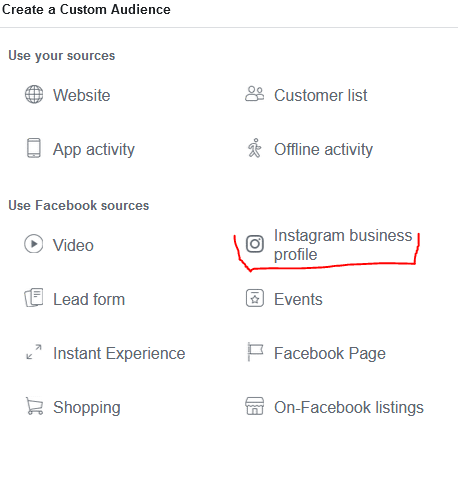Select the Events star calendar icon
458x486 pixels.
(x=255, y=298)
